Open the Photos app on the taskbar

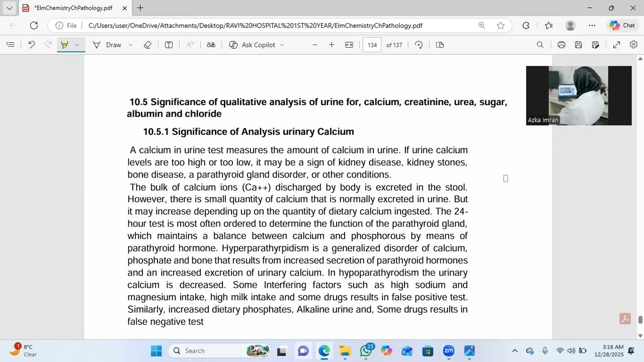click(x=469, y=351)
